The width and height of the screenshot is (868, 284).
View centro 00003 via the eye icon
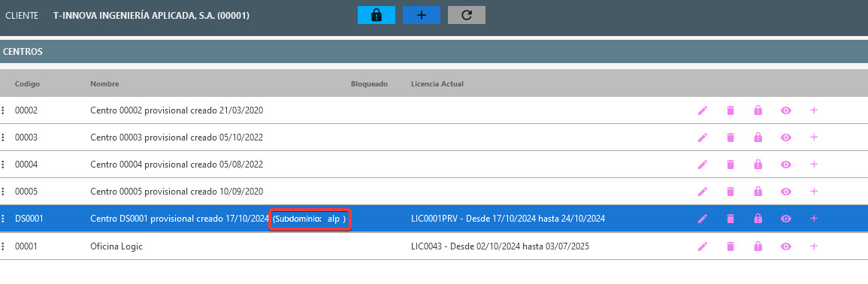point(786,137)
